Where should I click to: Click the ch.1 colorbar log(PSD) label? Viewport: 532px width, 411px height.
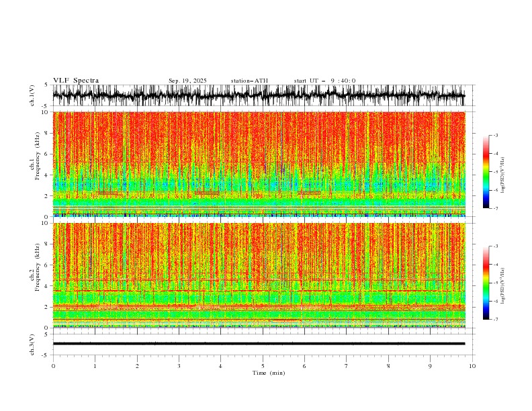point(502,175)
